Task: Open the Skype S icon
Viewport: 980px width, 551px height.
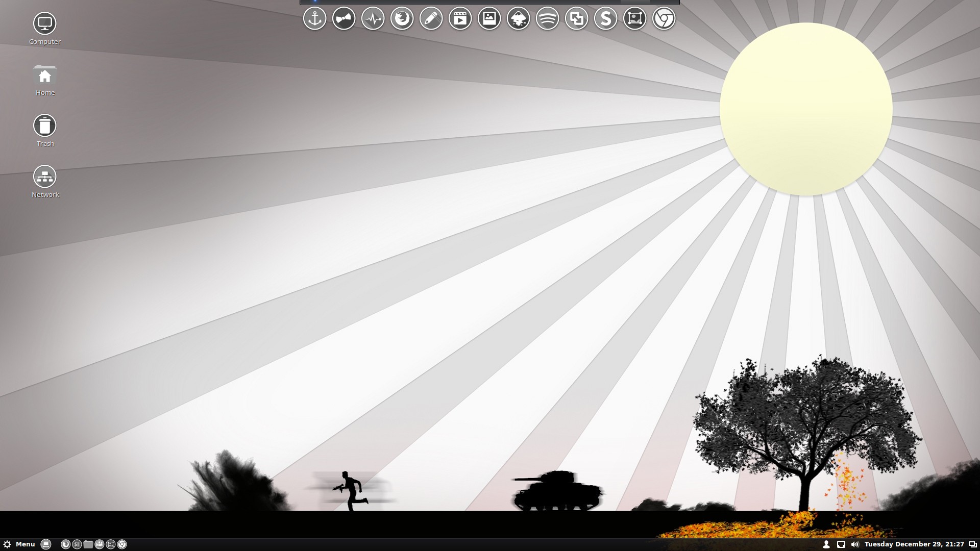Action: (x=605, y=19)
